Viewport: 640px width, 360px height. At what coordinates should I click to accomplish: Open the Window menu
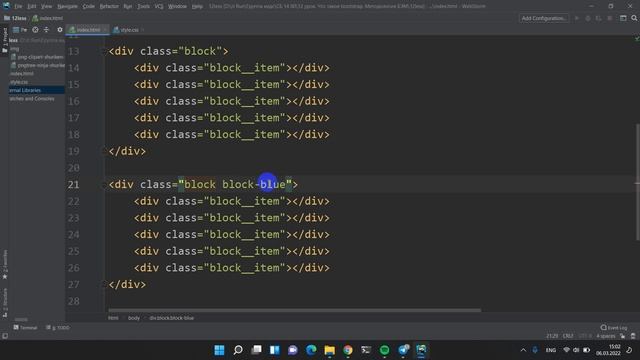(x=178, y=6)
